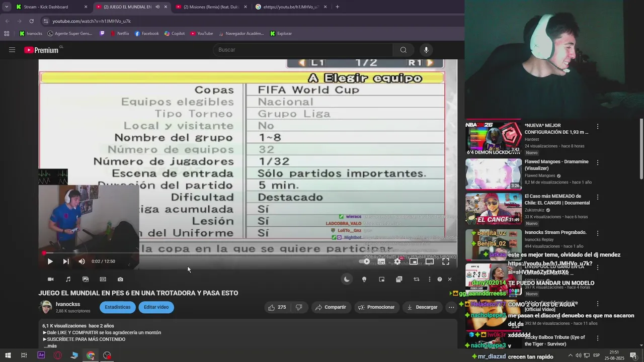This screenshot has width=644, height=362.
Task: Open the Facebook bookmark
Action: (x=146, y=34)
